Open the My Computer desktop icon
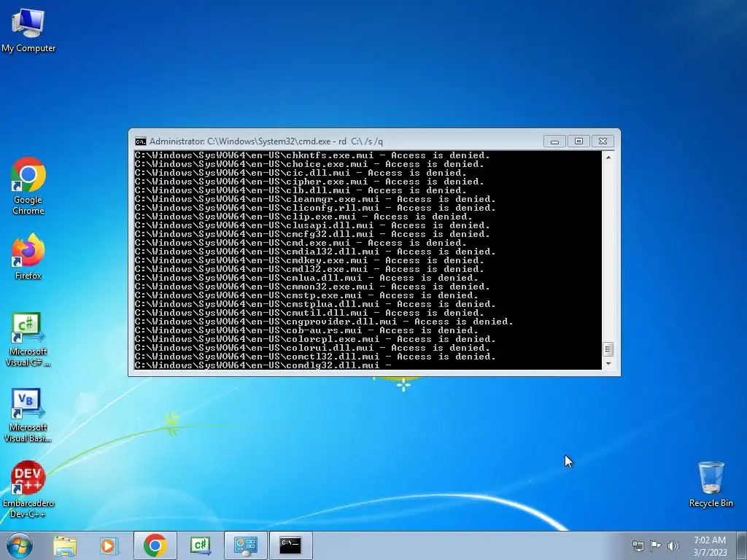Viewport: 747px width, 560px height. tap(28, 31)
